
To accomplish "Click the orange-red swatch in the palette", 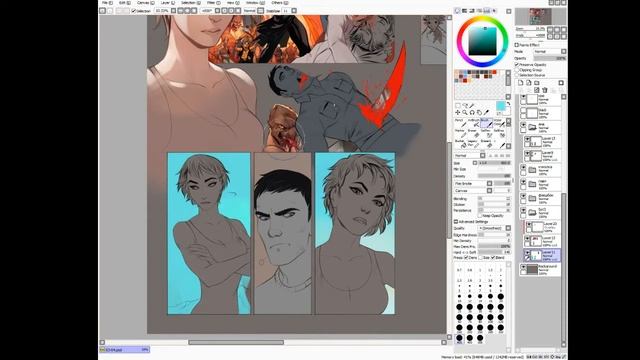I will pos(495,72).
